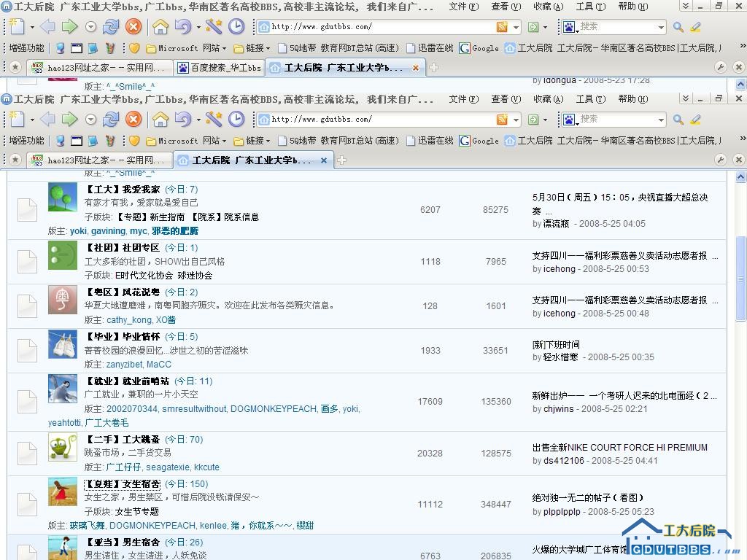The image size is (747, 560).
Task: Switch to the 百度搜索_华工bbs tab
Action: click(219, 68)
